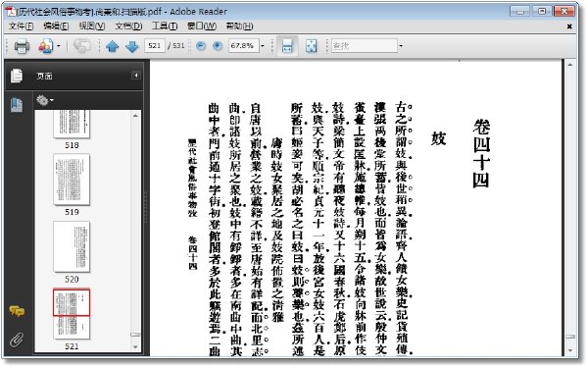The image size is (588, 368).
Task: Open the 文件(F) menu
Action: 21,26
